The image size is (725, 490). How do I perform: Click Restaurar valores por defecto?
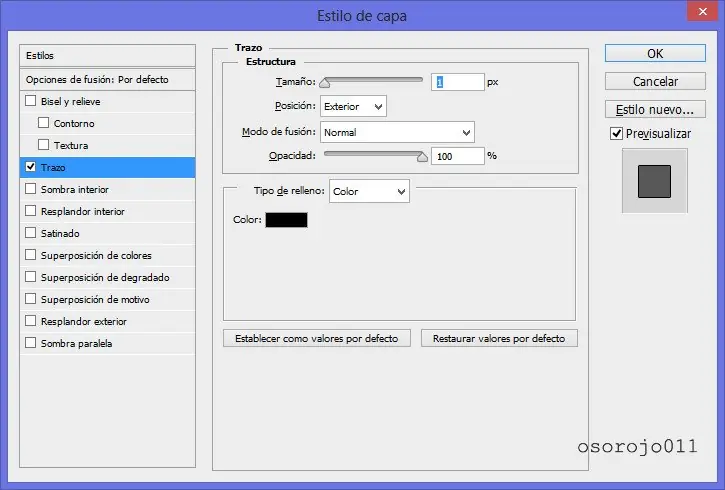[x=499, y=338]
